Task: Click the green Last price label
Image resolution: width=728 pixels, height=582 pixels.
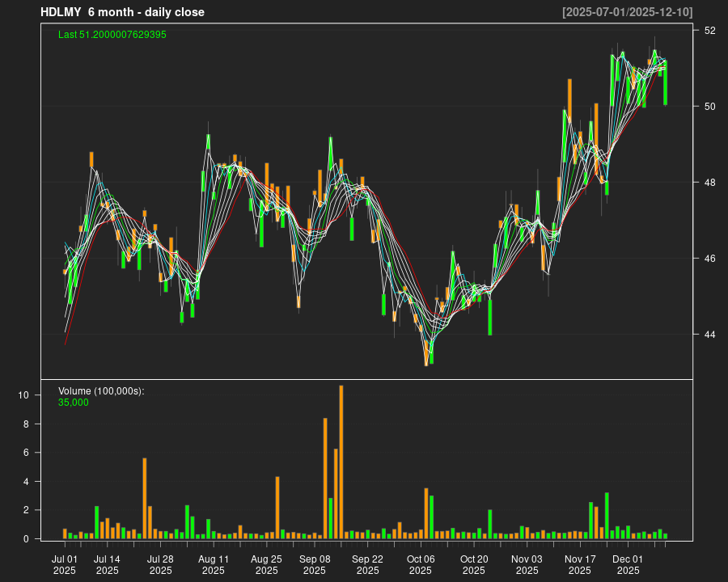Action: [x=112, y=35]
